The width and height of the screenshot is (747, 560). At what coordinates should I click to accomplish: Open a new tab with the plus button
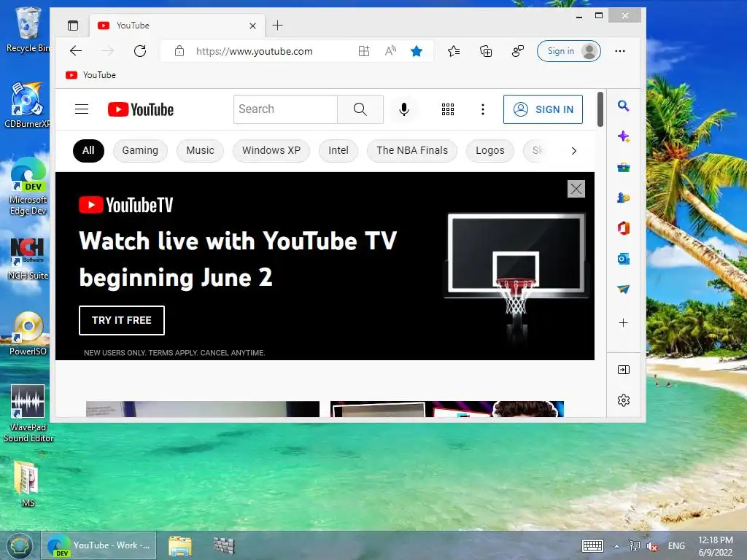coord(277,26)
